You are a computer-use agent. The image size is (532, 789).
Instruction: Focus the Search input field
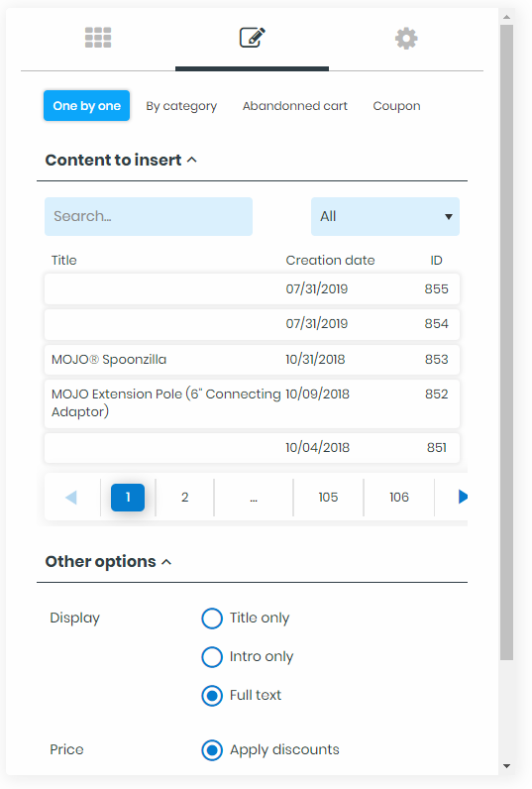(149, 216)
